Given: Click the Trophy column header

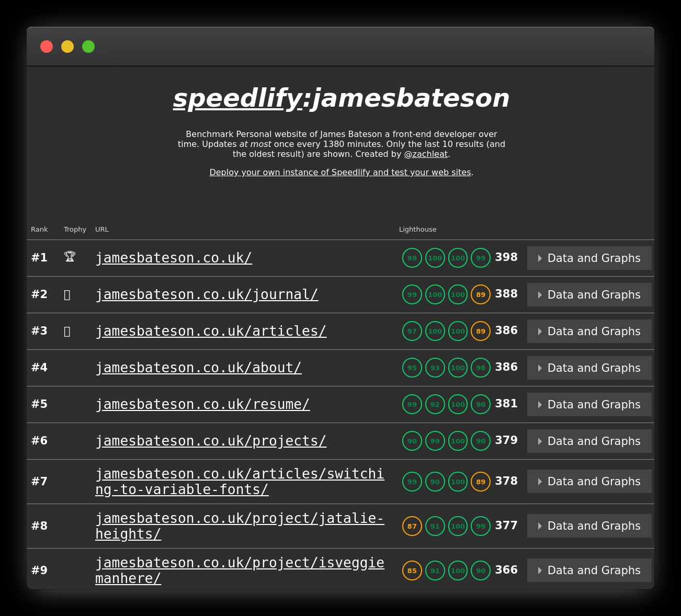Looking at the screenshot, I should (75, 230).
